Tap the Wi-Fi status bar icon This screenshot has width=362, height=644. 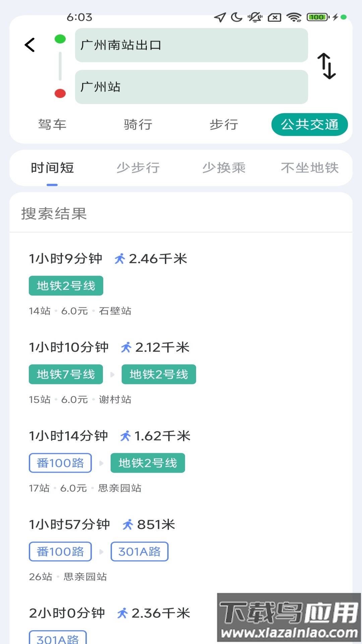(x=294, y=17)
